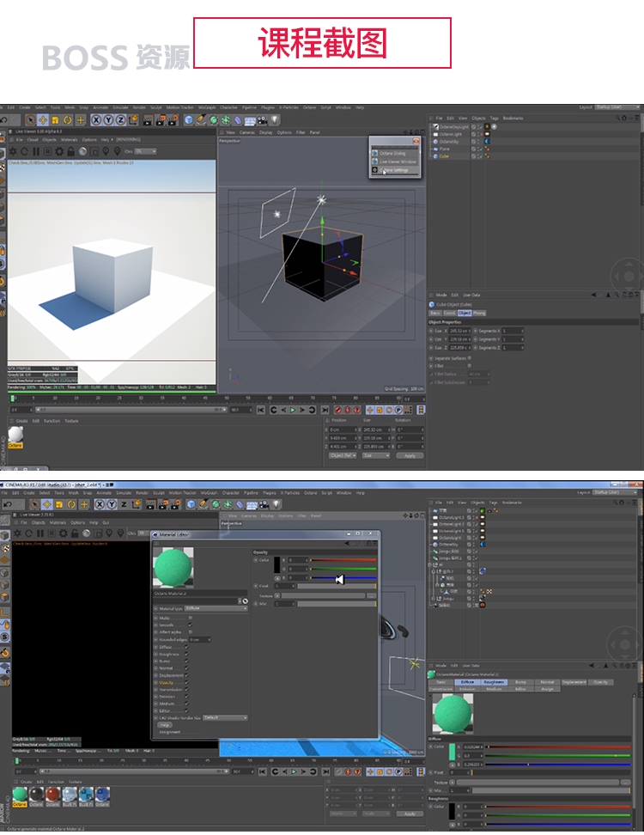Click restart render icon in Live Viewer 3.00

click(25, 151)
